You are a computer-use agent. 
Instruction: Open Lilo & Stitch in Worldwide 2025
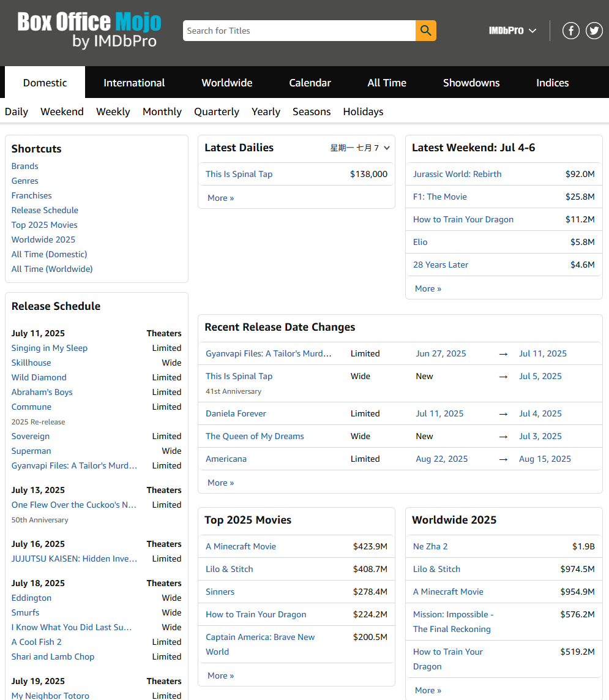(x=436, y=569)
